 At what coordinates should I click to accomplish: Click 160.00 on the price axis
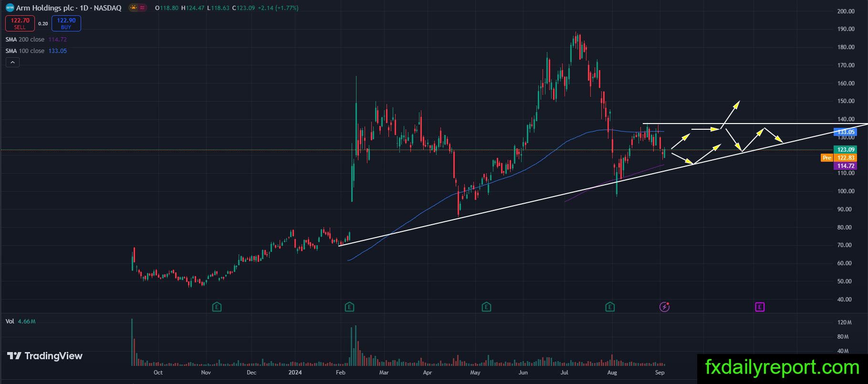(846, 83)
